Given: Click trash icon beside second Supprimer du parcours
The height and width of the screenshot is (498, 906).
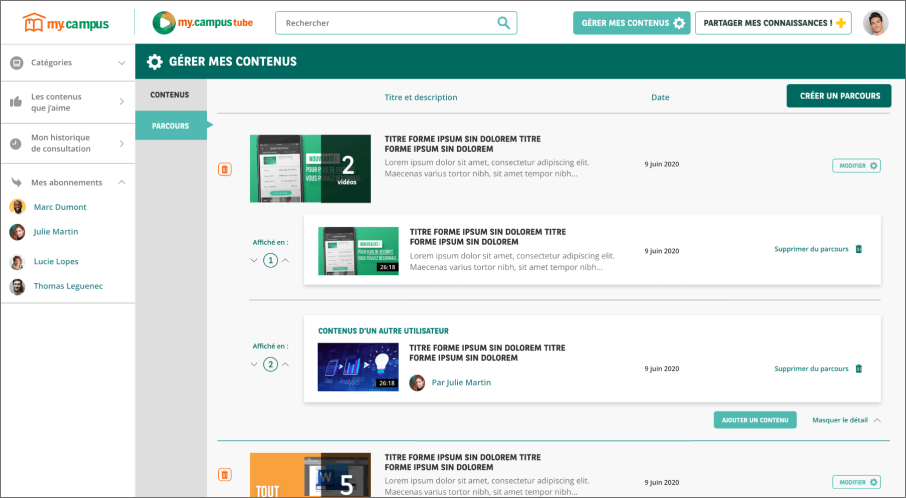Looking at the screenshot, I should tap(858, 369).
